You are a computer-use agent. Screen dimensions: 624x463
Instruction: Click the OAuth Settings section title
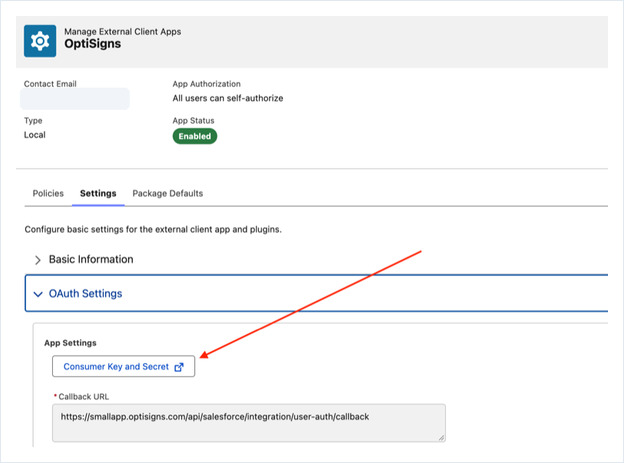[x=86, y=293]
